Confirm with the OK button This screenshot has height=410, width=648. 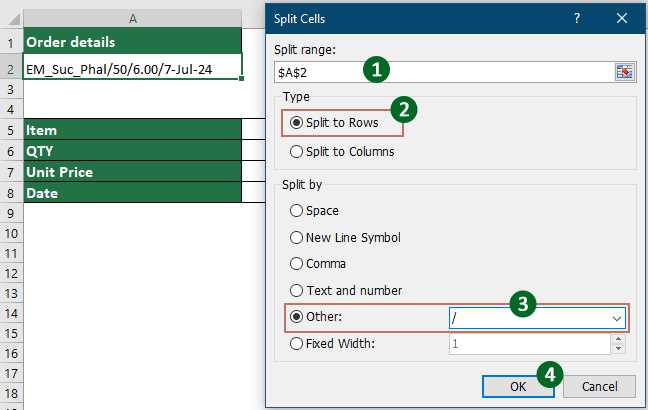pyautogui.click(x=518, y=386)
